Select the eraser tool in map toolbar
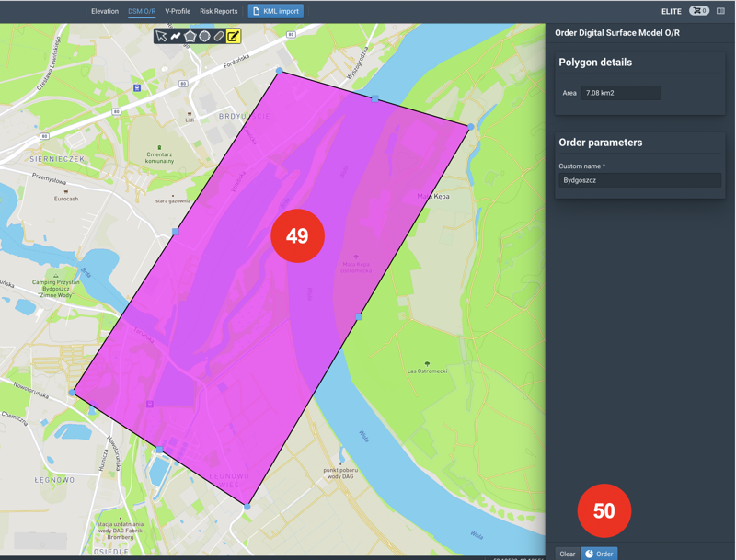 tap(219, 37)
